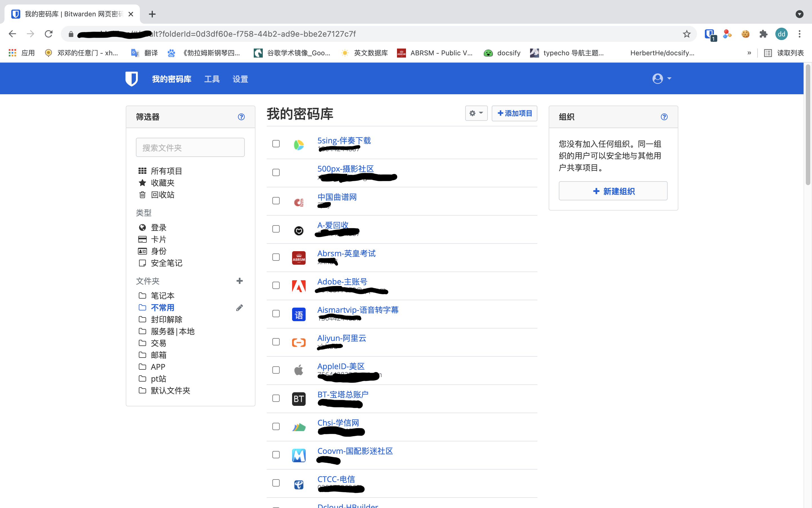Go back to the previous page

[x=12, y=34]
